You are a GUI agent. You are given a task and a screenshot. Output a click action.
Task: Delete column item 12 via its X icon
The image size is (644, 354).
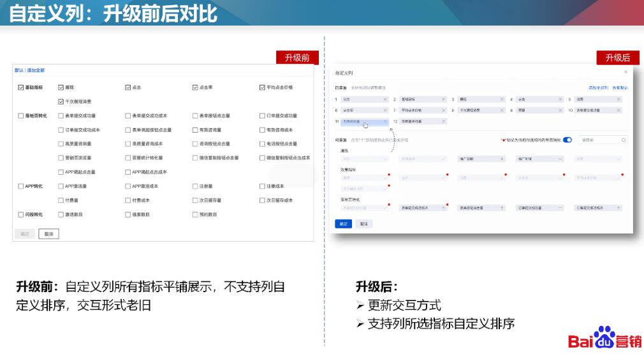click(444, 121)
